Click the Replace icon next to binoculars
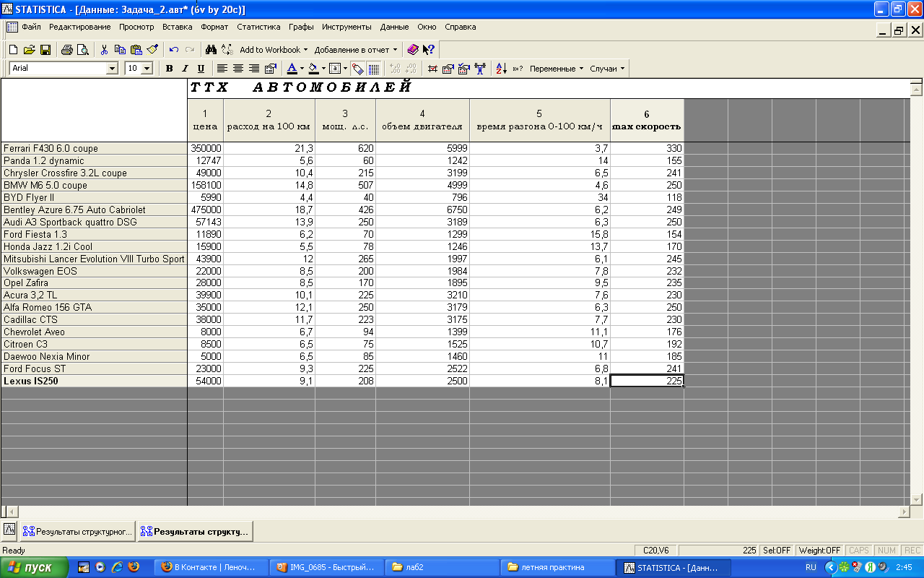 (227, 50)
